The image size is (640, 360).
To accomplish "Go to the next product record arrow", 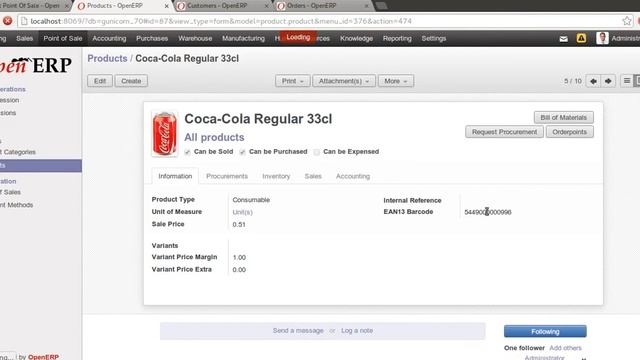I will click(x=608, y=81).
